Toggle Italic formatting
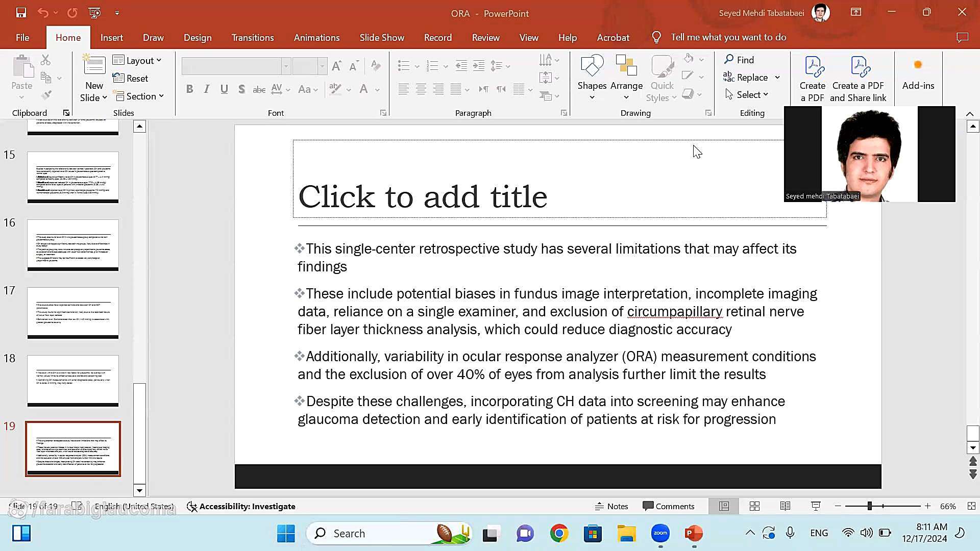The image size is (980, 551). 207,89
